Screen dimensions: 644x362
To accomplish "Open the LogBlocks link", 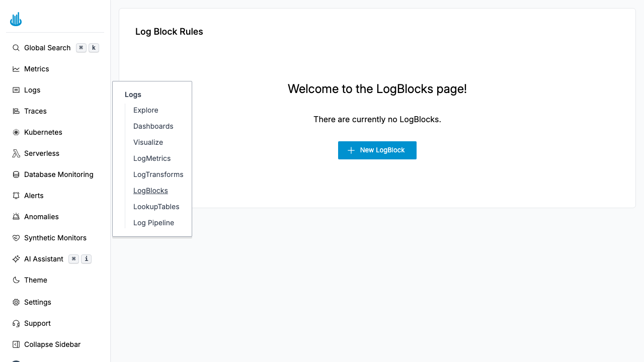I will click(150, 191).
